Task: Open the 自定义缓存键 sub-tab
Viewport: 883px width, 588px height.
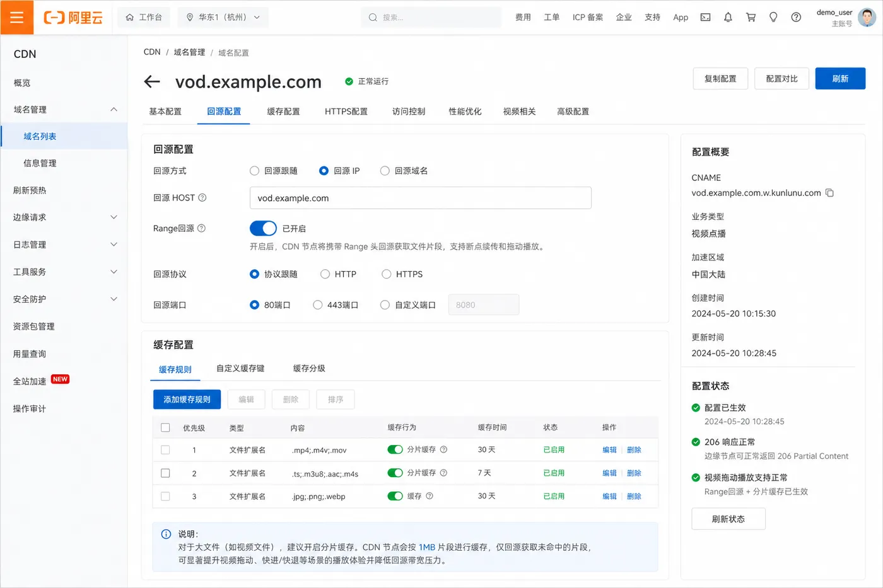Action: (240, 369)
